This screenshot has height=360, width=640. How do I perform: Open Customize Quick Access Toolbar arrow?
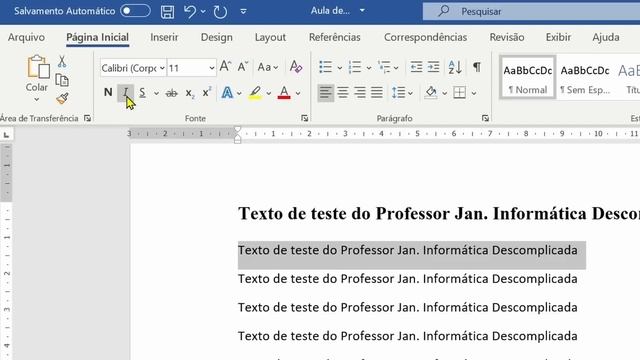pos(243,11)
